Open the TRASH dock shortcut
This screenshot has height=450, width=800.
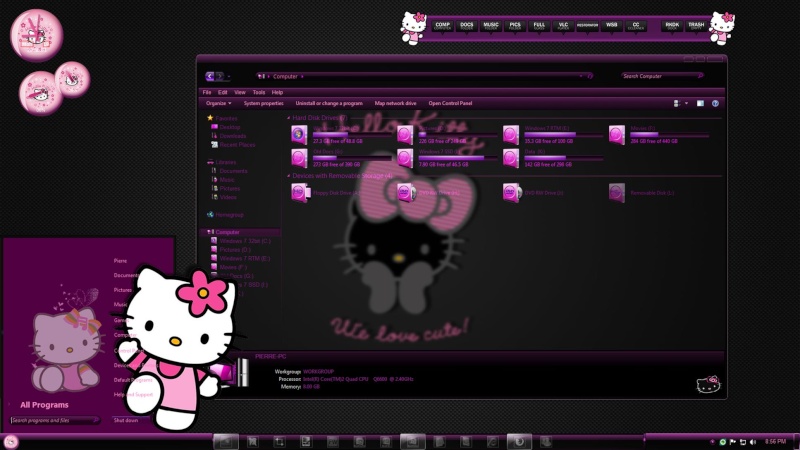tap(696, 26)
